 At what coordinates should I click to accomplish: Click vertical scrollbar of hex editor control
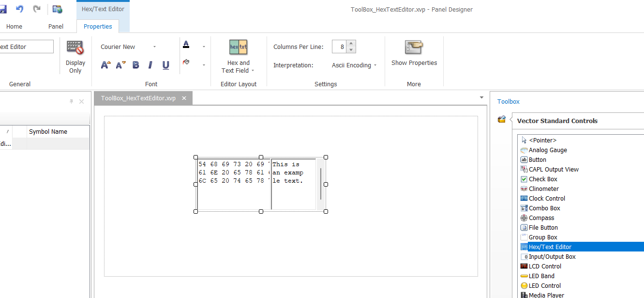click(x=320, y=184)
